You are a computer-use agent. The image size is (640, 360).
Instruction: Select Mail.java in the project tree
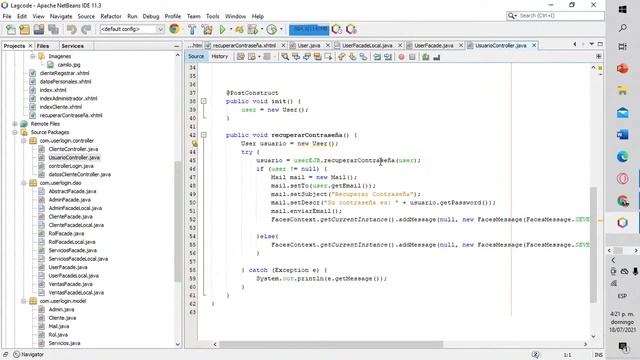(x=59, y=326)
